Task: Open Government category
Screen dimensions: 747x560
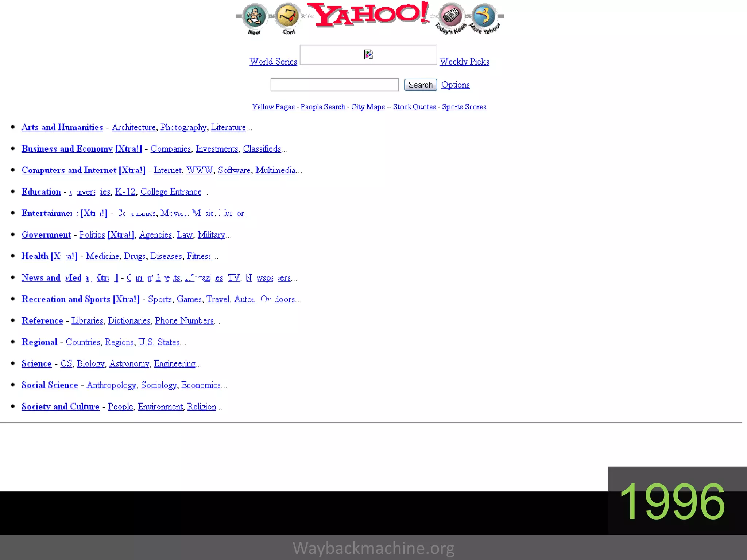Action: pos(46,235)
